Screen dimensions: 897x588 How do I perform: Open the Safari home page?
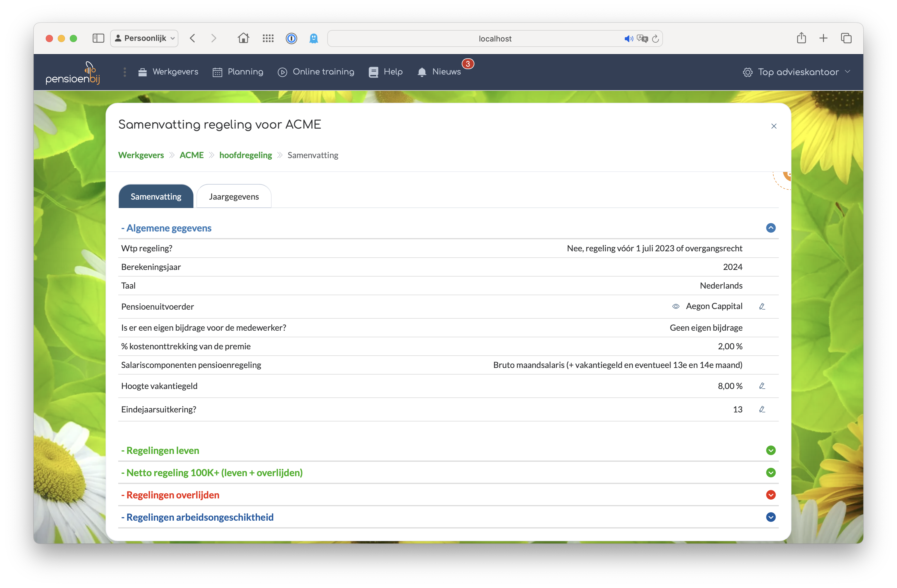tap(243, 38)
